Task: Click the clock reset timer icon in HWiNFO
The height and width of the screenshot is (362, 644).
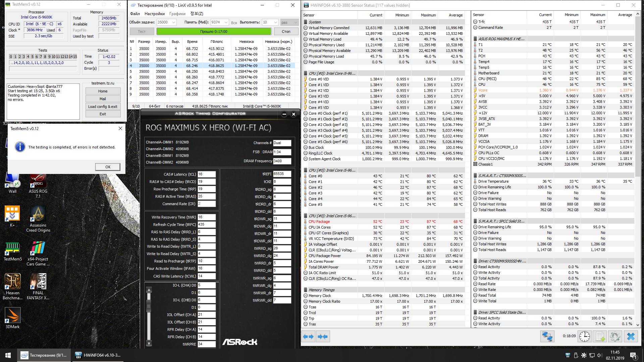Action: tap(584, 336)
